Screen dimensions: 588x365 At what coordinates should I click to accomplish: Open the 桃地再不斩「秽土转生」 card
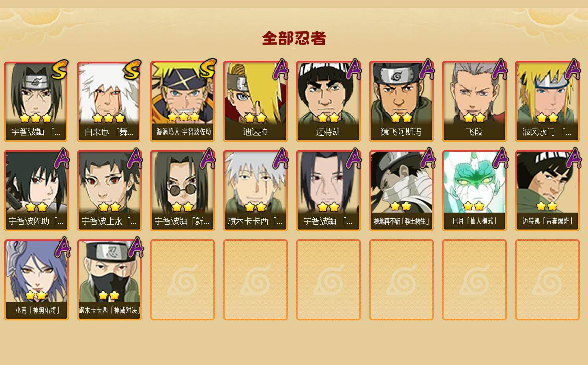[x=401, y=191]
